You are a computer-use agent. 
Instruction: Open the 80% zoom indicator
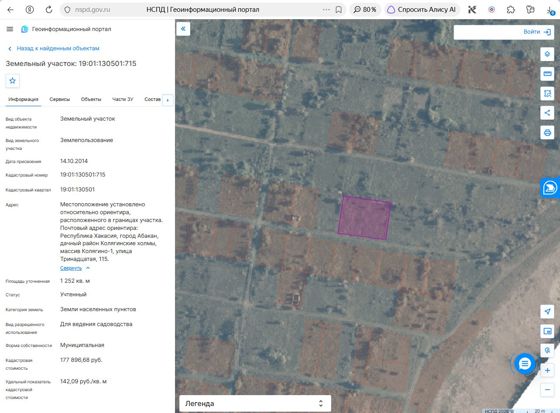[x=365, y=10]
